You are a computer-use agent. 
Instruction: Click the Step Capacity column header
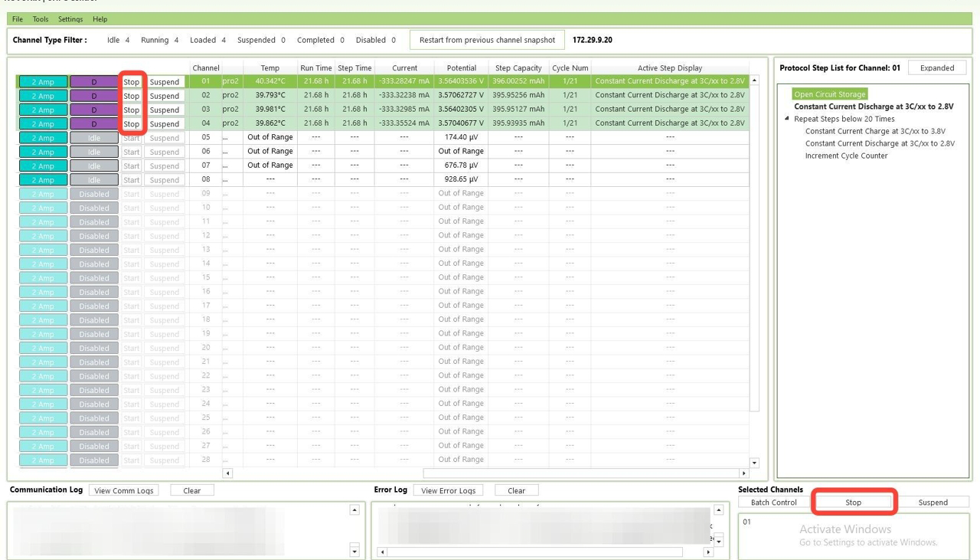click(518, 68)
